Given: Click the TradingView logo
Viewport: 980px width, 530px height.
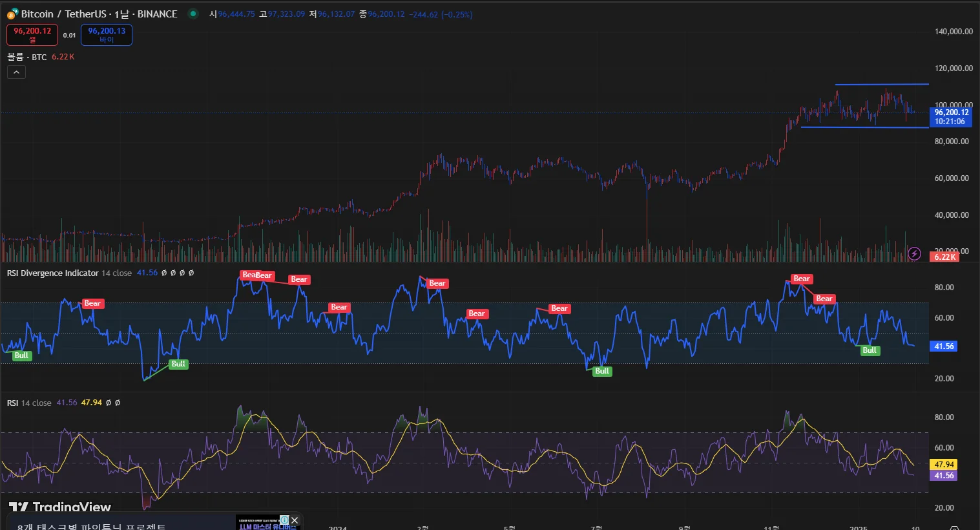Looking at the screenshot, I should [x=60, y=507].
